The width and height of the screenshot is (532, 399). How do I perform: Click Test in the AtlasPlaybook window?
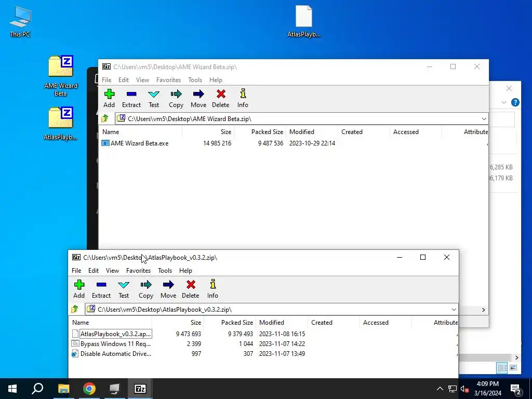click(x=124, y=289)
